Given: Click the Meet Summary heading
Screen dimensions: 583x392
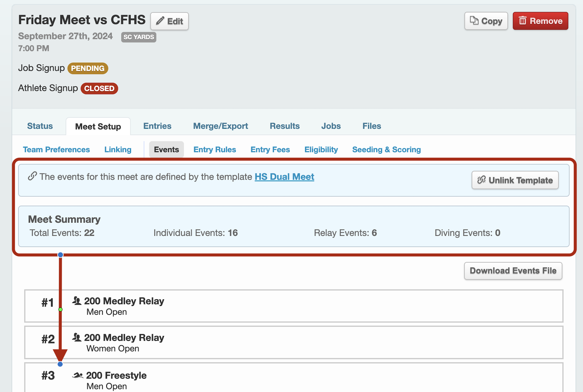Looking at the screenshot, I should pos(64,219).
